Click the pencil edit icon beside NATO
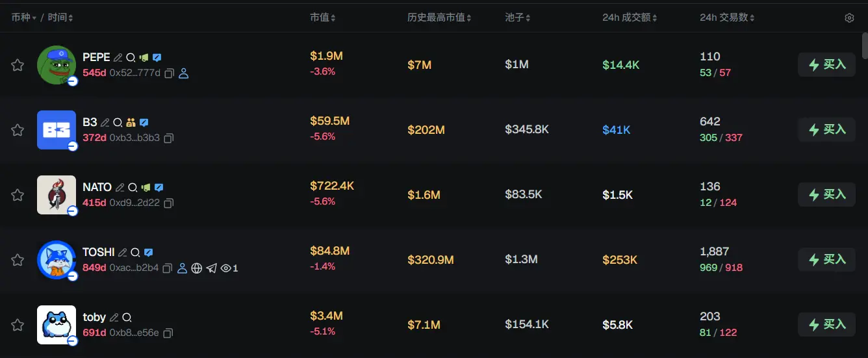Screen dimensions: 868x358 [120, 188]
